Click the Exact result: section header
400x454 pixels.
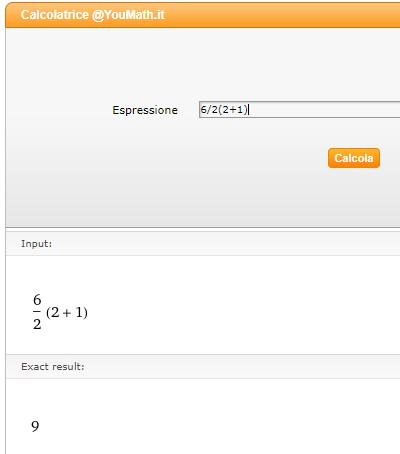pyautogui.click(x=203, y=367)
